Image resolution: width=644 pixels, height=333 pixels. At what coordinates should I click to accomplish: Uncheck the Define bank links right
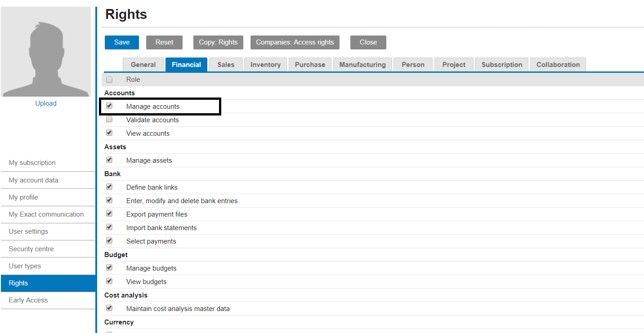pyautogui.click(x=109, y=186)
